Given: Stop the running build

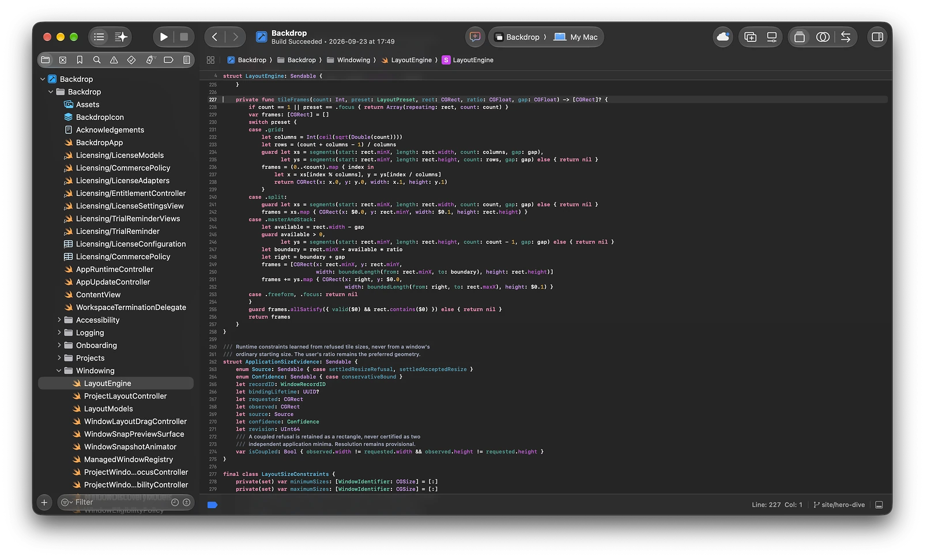Looking at the screenshot, I should [184, 37].
